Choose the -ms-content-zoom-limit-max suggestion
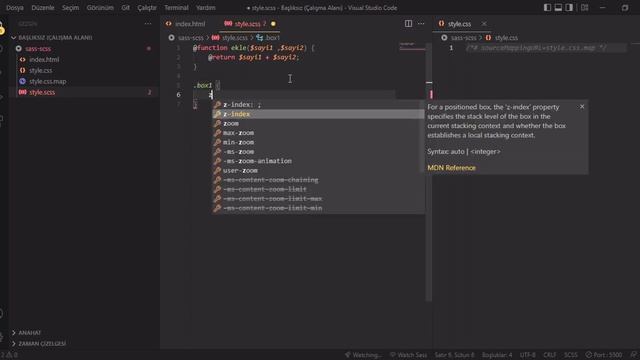This screenshot has width=640, height=360. tap(318, 198)
